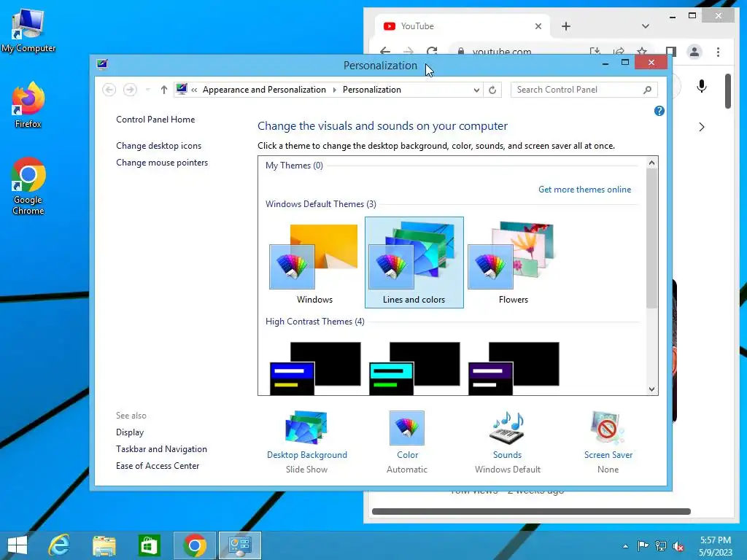
Task: Open a new tab in Chrome
Action: tap(565, 26)
